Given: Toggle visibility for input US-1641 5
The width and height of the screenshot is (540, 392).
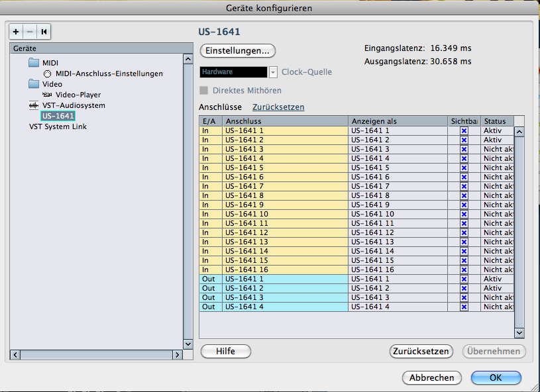Looking at the screenshot, I should pyautogui.click(x=464, y=168).
